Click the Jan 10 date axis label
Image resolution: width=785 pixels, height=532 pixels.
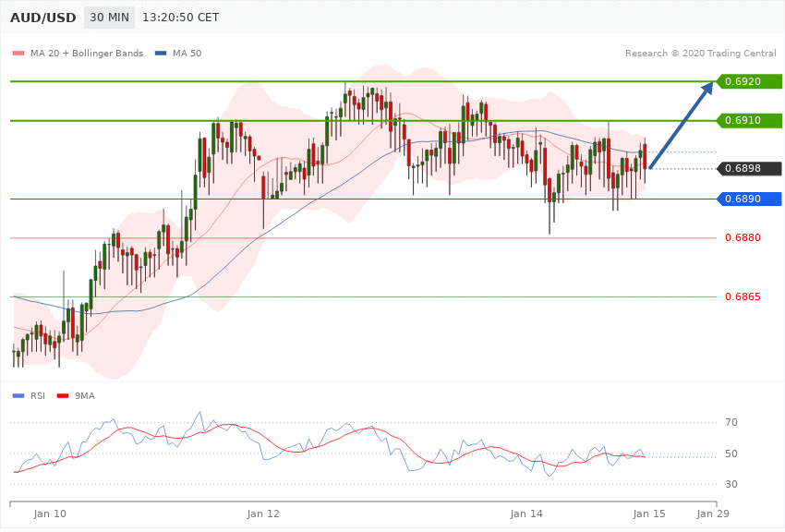[x=50, y=514]
